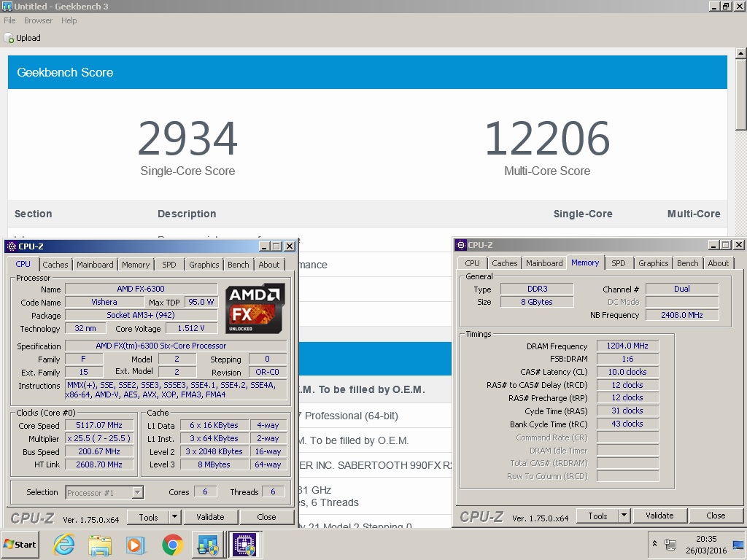Click the show desktop monitor icon in tray
This screenshot has width=747, height=560.
[739, 544]
